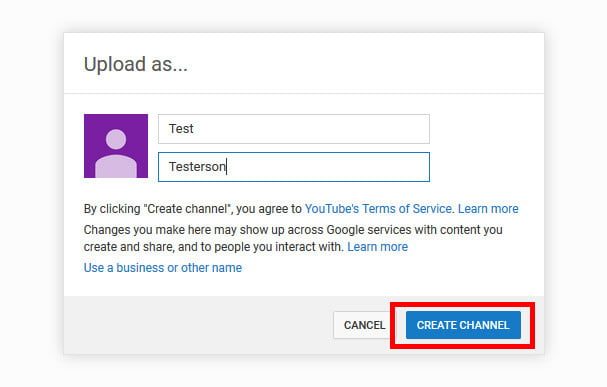Click the purple profile avatar image
Screen dimensions: 607x387
tap(116, 146)
